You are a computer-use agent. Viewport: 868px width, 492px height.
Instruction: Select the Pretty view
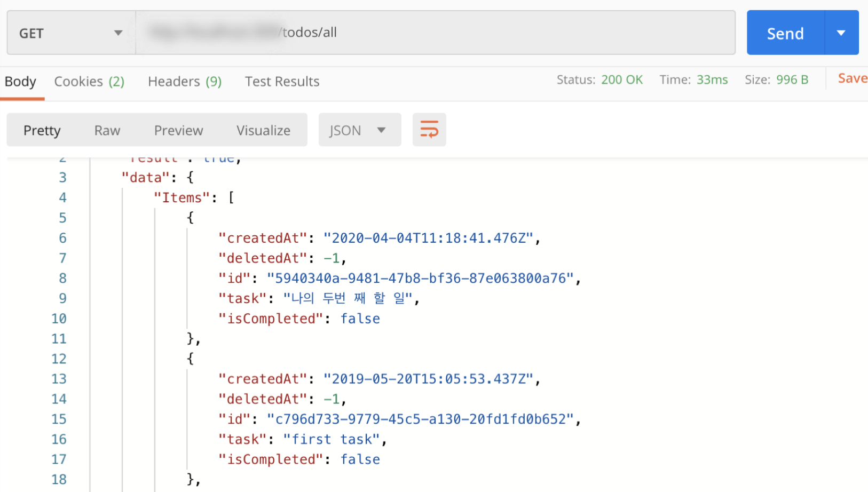(x=42, y=130)
